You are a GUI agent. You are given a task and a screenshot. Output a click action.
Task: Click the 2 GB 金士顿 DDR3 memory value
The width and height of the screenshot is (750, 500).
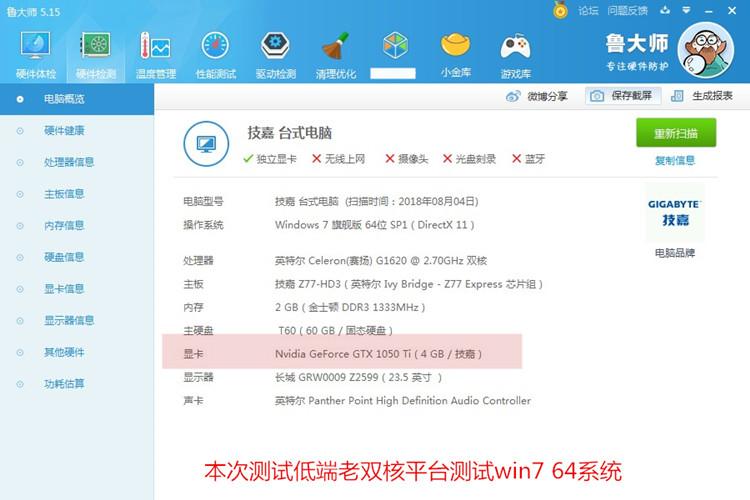pyautogui.click(x=350, y=307)
